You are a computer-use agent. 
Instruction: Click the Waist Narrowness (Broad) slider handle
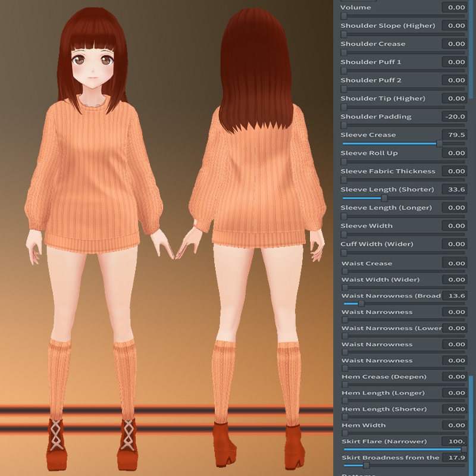coord(361,303)
